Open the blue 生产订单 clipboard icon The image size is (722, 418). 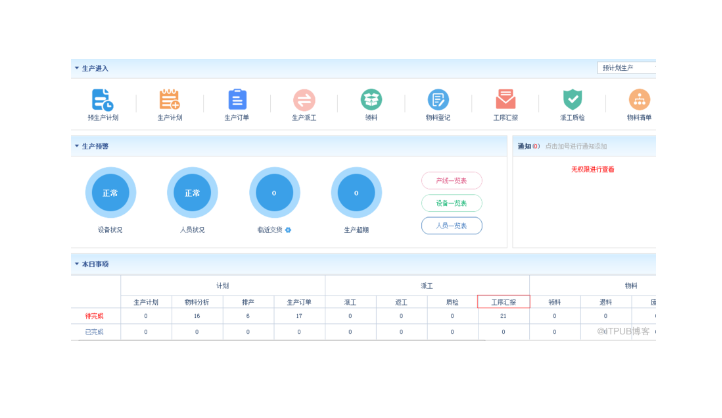(x=237, y=99)
